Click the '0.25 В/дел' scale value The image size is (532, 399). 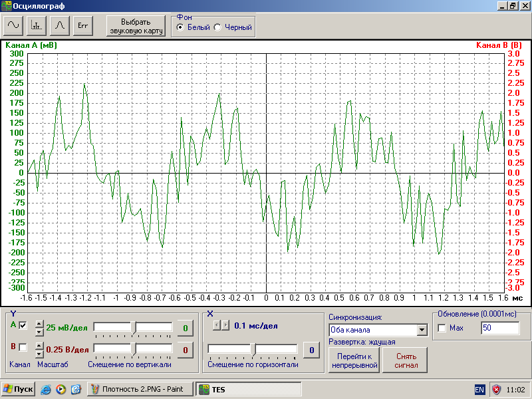(68, 350)
